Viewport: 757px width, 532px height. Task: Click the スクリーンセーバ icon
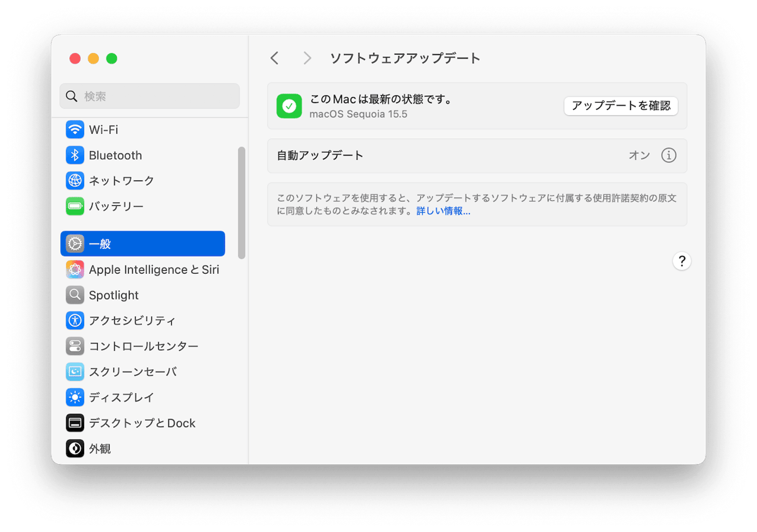[75, 372]
